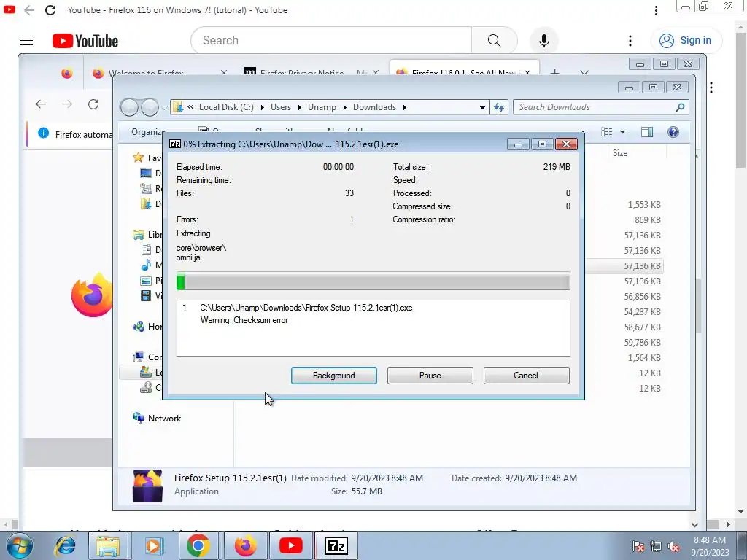
Task: Expand the arrow after Downloads breadcrumb
Action: click(x=404, y=108)
